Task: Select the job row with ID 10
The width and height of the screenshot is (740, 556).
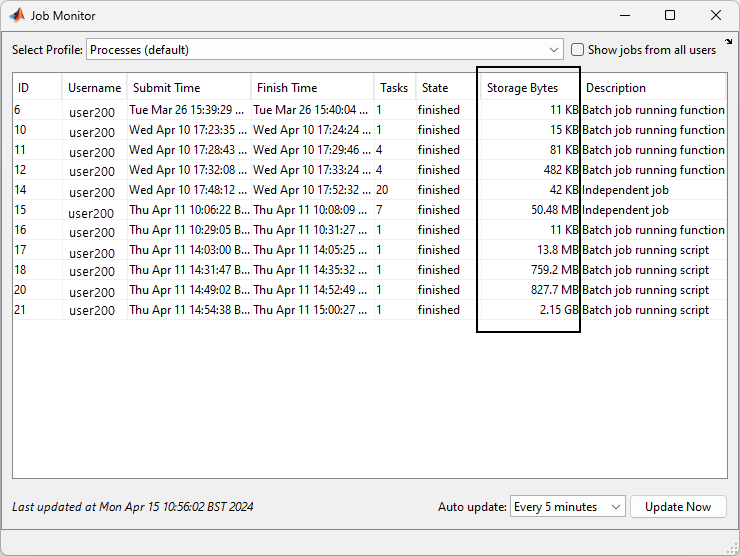Action: (x=370, y=130)
